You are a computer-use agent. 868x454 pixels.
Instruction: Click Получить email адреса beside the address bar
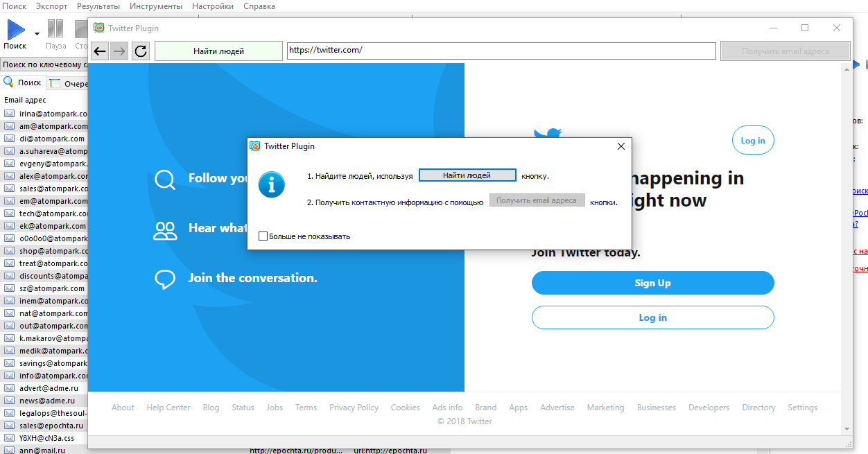785,51
